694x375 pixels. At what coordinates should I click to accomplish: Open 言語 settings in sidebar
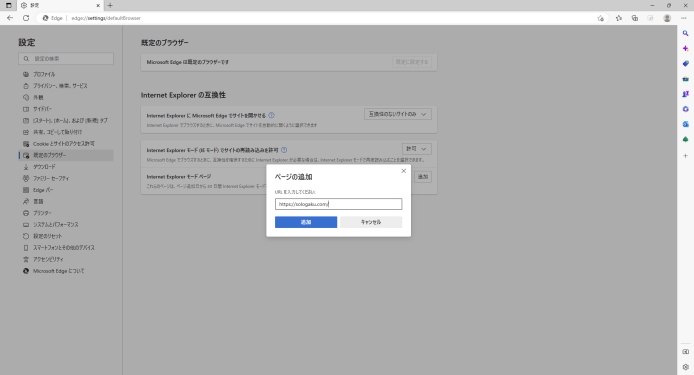coord(66,201)
